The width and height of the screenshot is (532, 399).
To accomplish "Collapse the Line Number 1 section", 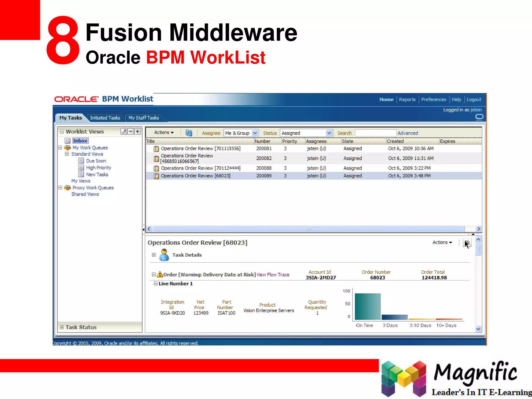I will 155,283.
